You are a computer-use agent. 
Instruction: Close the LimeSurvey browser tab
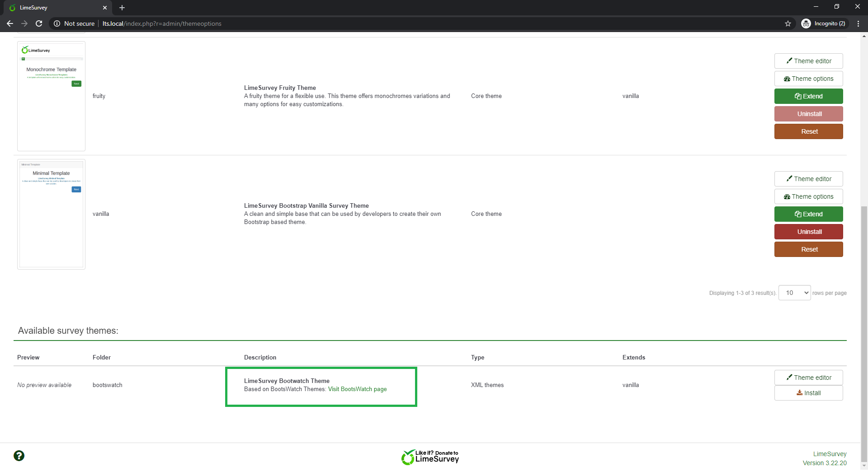tap(105, 8)
